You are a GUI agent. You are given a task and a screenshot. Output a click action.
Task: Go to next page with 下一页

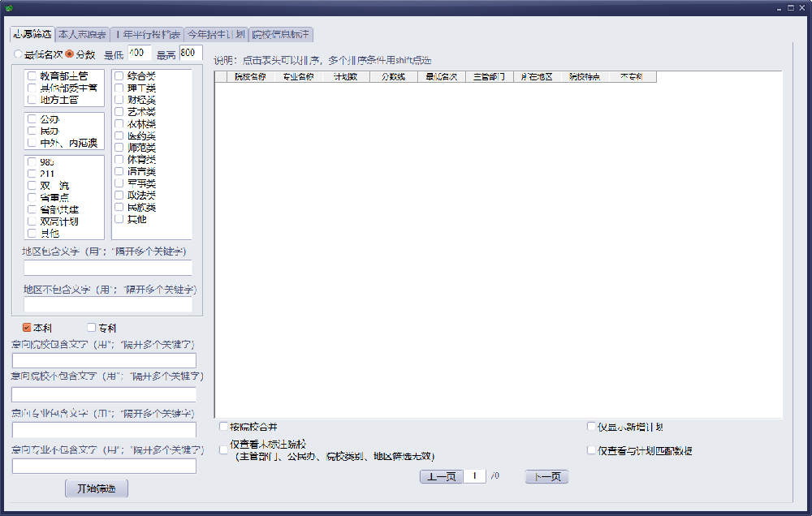pos(546,476)
